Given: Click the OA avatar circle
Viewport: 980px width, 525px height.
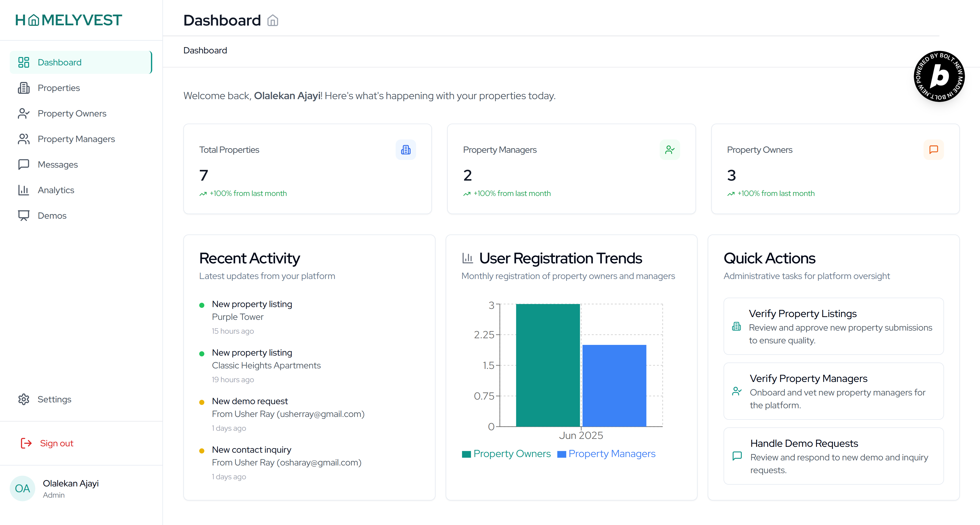Looking at the screenshot, I should (x=22, y=488).
